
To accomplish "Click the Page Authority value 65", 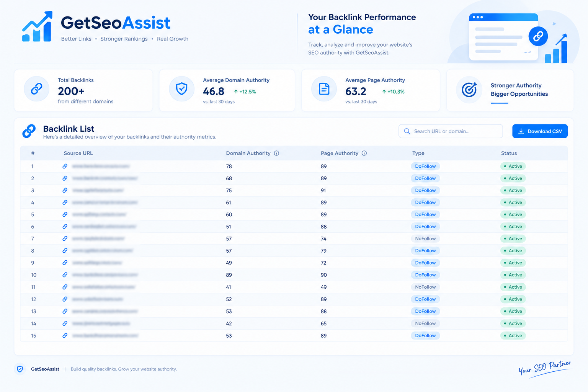I will 324,323.
